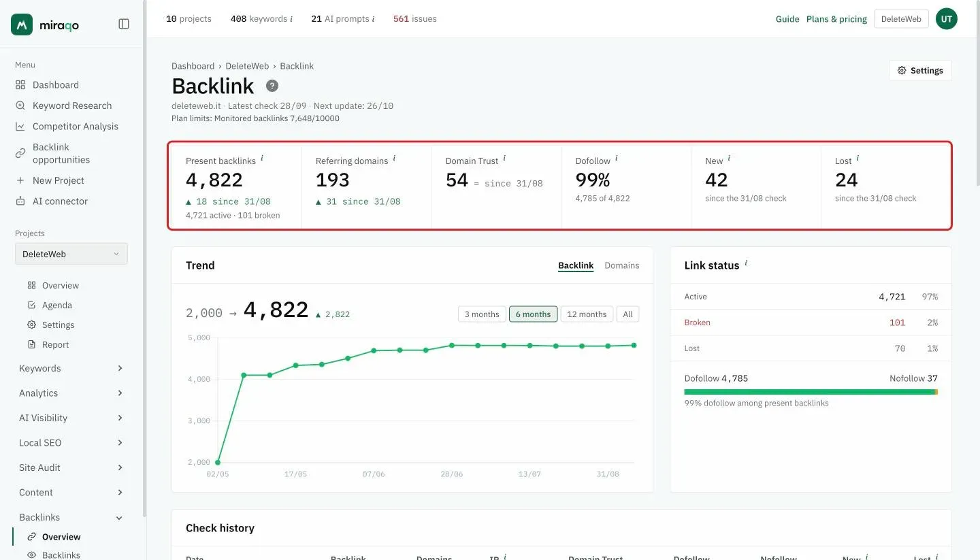This screenshot has width=980, height=560.
Task: Collapse the Backlinks menu section
Action: click(x=71, y=517)
